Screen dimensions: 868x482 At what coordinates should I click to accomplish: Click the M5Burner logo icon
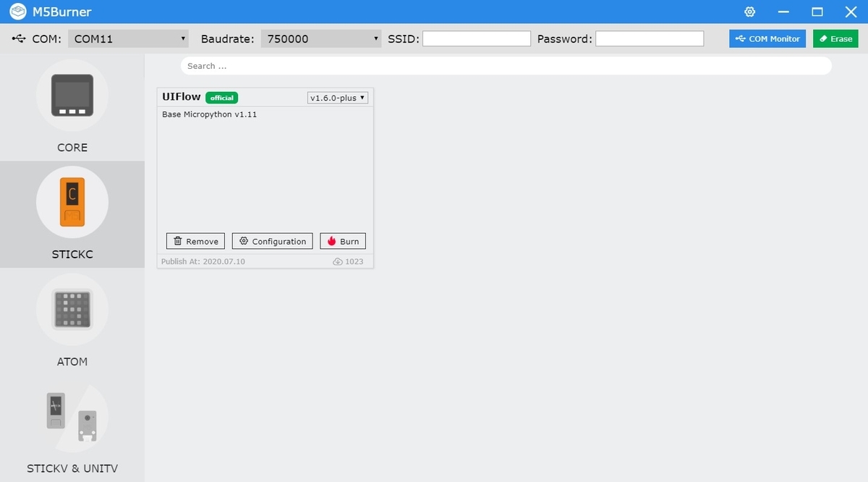point(18,12)
